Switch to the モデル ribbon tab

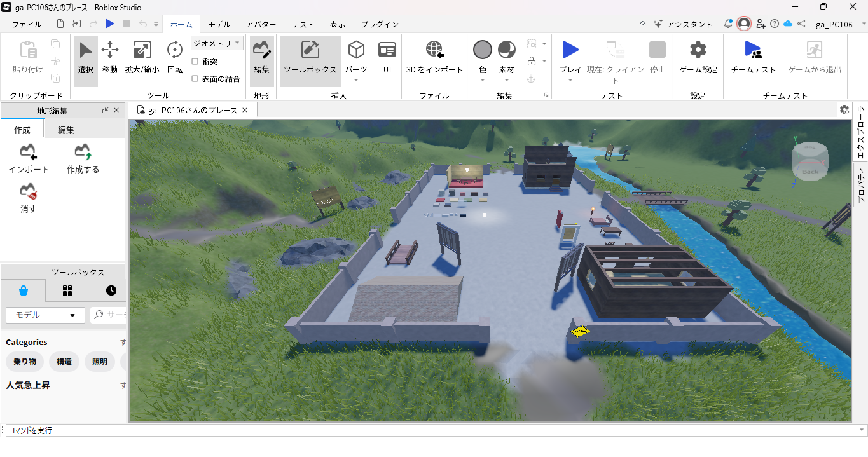[x=219, y=24]
